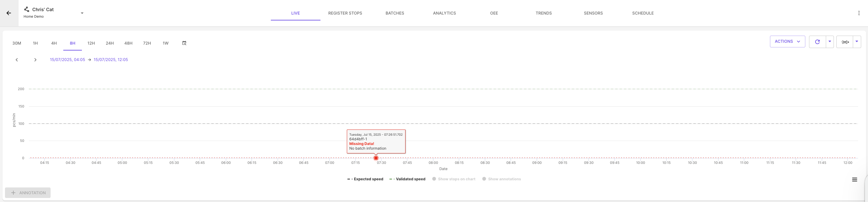Open the ANALYTICS tab
This screenshot has width=868, height=202.
(444, 13)
